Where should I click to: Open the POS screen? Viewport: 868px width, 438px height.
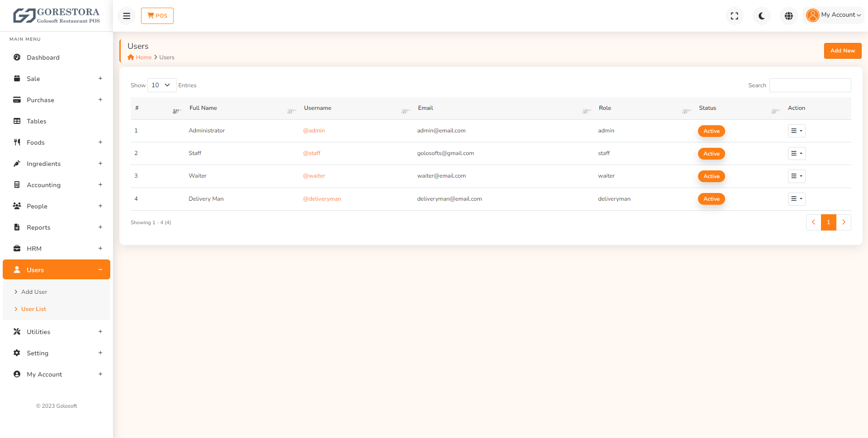point(157,15)
